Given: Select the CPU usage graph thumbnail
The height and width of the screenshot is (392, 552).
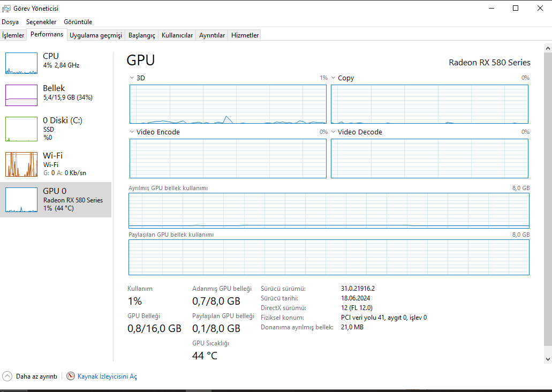Looking at the screenshot, I should 21,63.
